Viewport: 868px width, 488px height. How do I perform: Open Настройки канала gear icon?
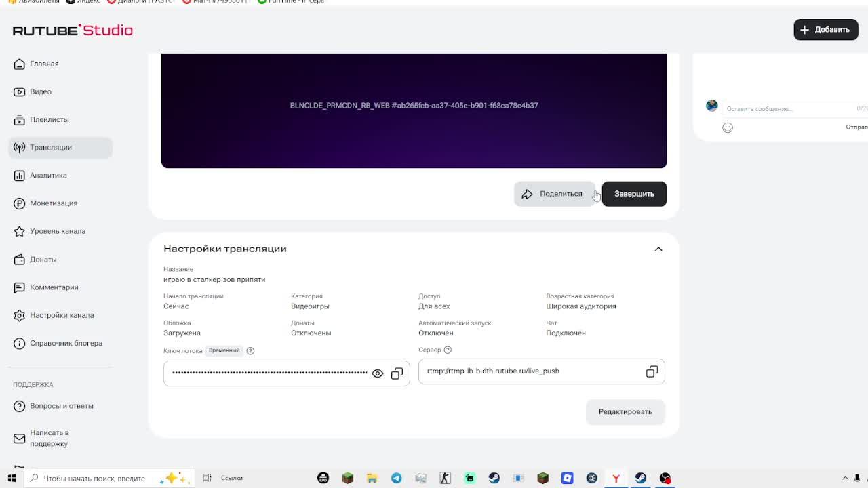pyautogui.click(x=19, y=315)
